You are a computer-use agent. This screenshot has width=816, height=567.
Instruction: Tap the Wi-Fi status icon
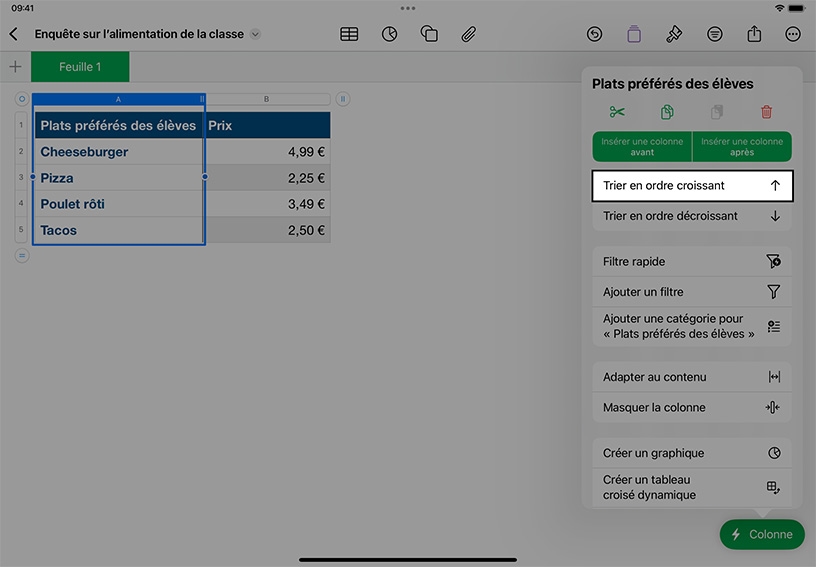coord(779,8)
